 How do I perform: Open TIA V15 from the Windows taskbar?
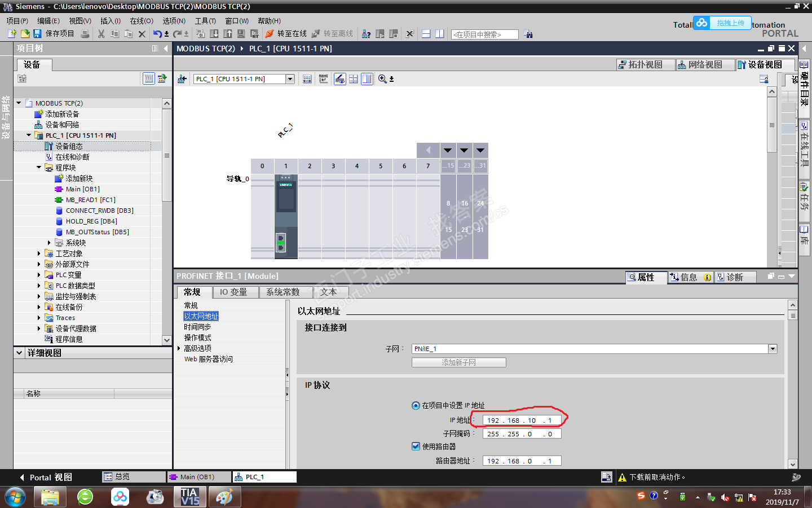[x=190, y=497]
